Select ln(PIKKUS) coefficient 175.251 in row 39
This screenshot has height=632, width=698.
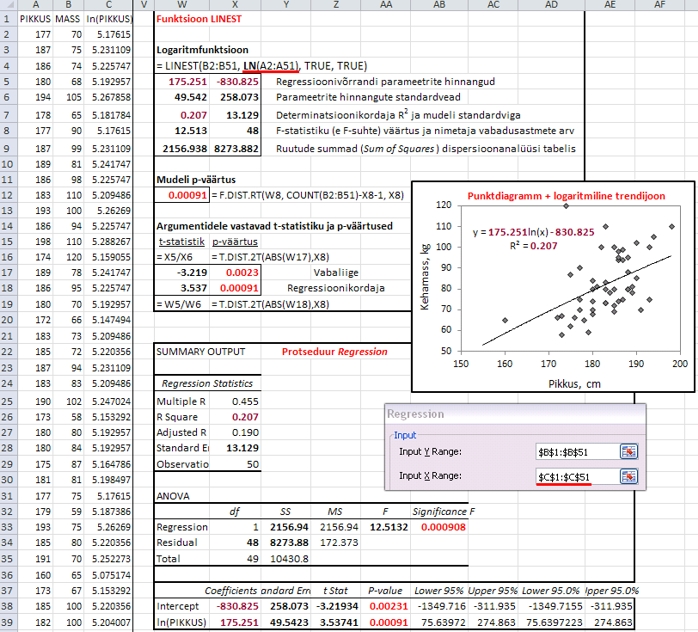235,622
